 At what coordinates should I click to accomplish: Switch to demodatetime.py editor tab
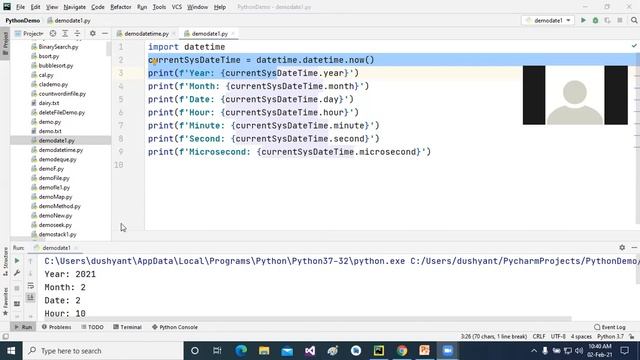point(146,33)
